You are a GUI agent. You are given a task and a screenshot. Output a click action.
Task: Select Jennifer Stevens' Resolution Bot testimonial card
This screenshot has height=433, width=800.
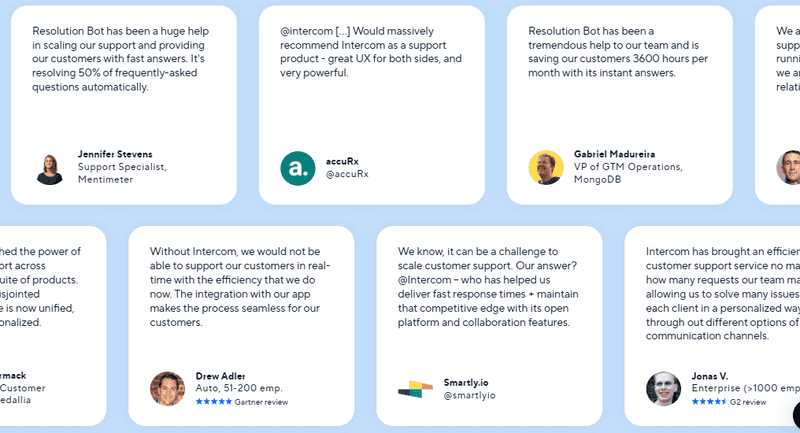(x=124, y=105)
